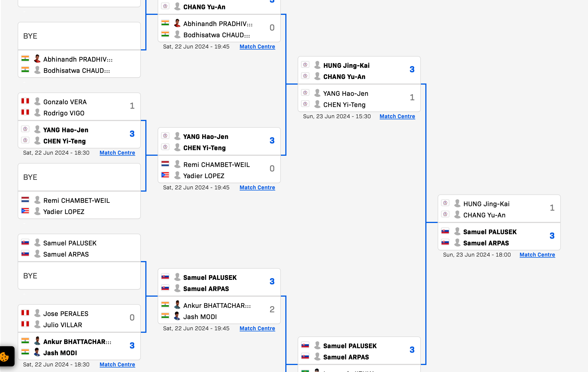
Task: Open Match Centre for Sun 23 Jun 15:30 match
Action: (x=397, y=116)
